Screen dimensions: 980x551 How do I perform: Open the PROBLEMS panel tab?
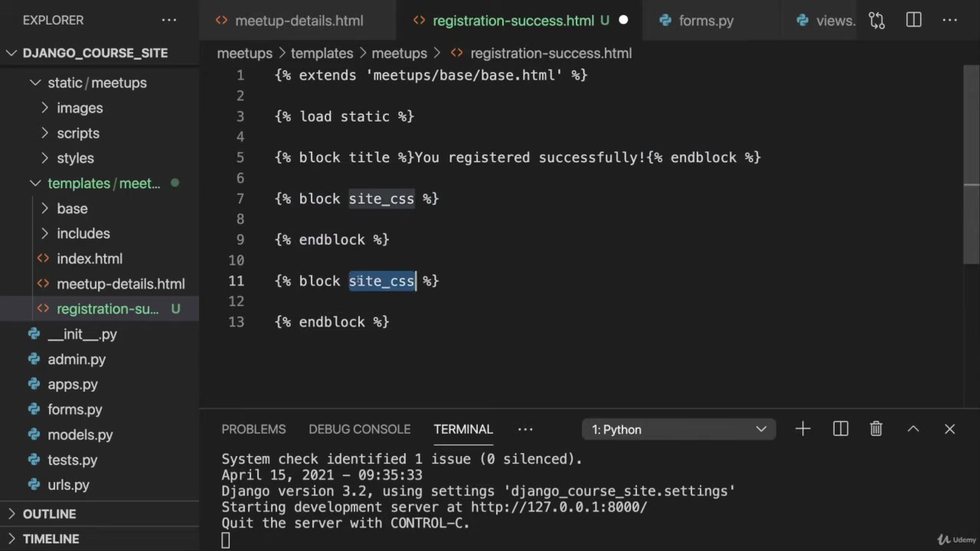[253, 429]
